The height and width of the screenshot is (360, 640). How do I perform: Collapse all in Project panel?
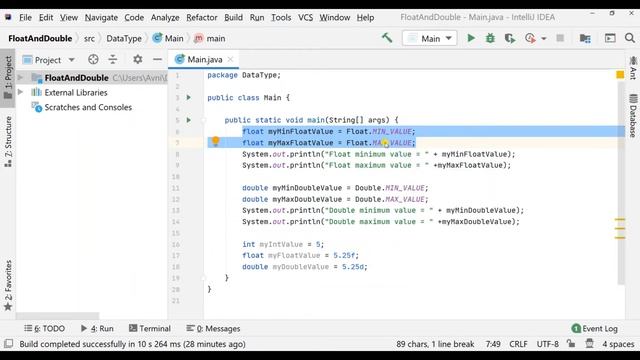pyautogui.click(x=113, y=60)
